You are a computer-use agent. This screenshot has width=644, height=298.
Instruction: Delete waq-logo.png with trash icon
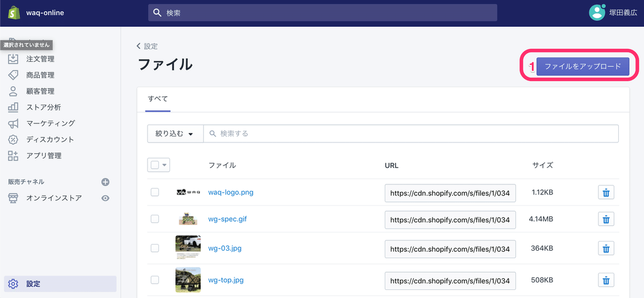point(606,193)
